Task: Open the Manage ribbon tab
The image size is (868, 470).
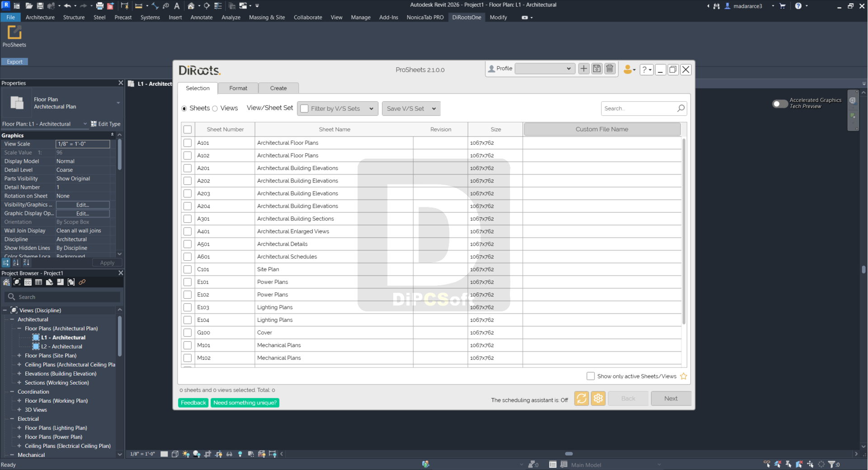Action: click(x=361, y=17)
